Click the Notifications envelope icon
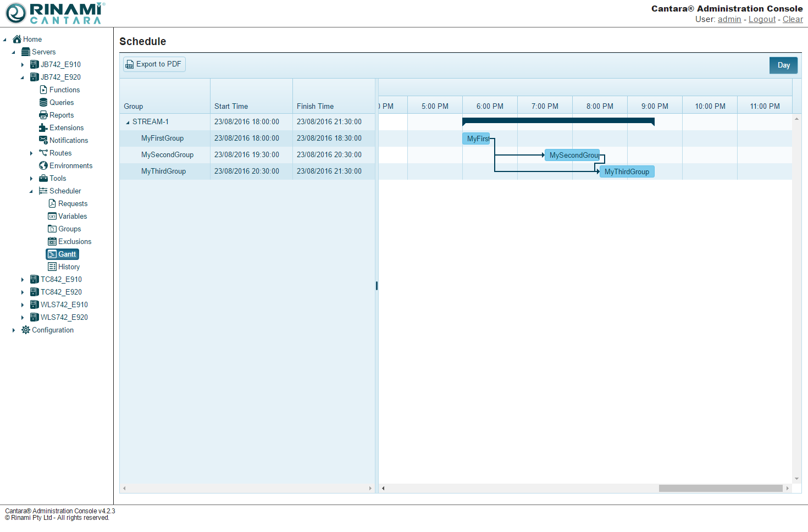Viewport: 808px width, 532px height. click(43, 140)
